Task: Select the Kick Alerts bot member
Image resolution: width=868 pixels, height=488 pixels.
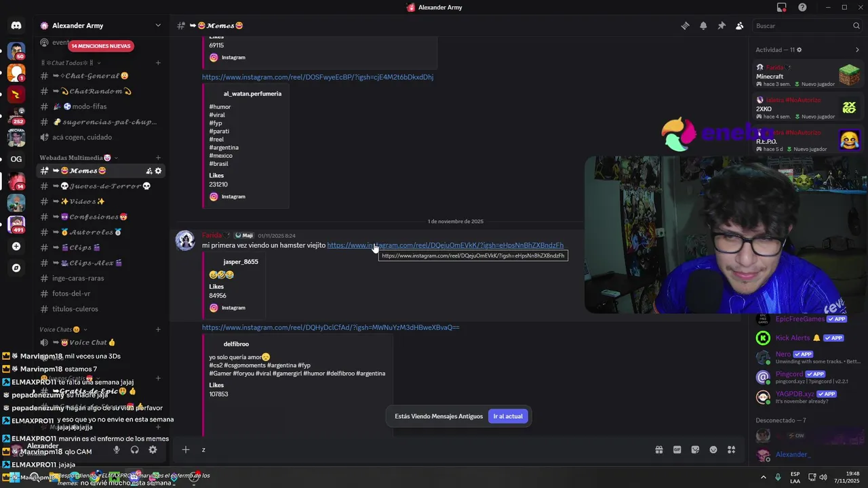Action: coord(808,338)
